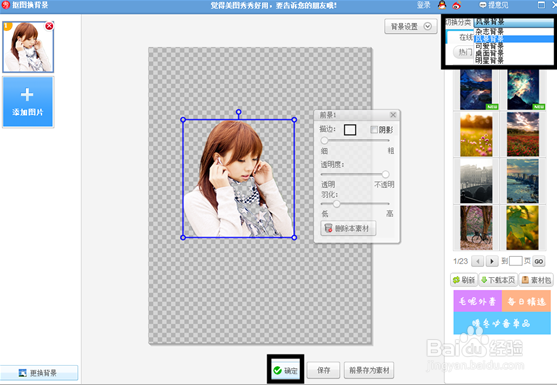Enable the 阴影 shadow checkbox
Image resolution: width=557 pixels, height=385 pixels.
coord(374,130)
